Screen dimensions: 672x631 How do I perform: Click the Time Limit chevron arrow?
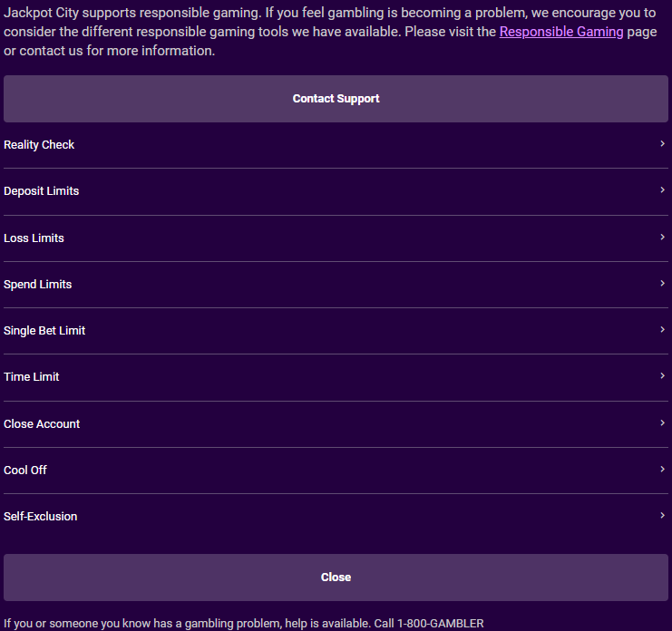[x=662, y=376]
